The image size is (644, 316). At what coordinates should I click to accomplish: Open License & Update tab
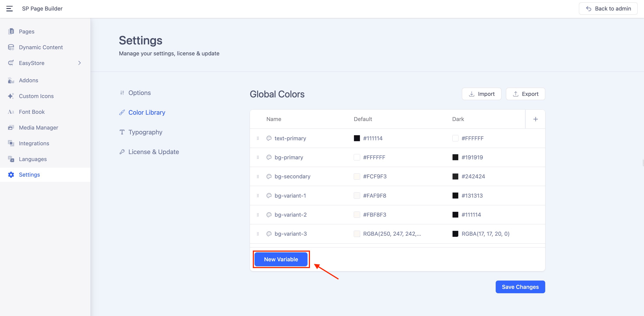pyautogui.click(x=154, y=152)
